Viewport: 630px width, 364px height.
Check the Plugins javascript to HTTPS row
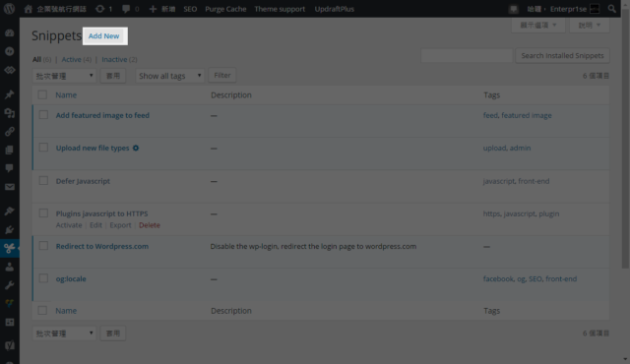click(43, 213)
